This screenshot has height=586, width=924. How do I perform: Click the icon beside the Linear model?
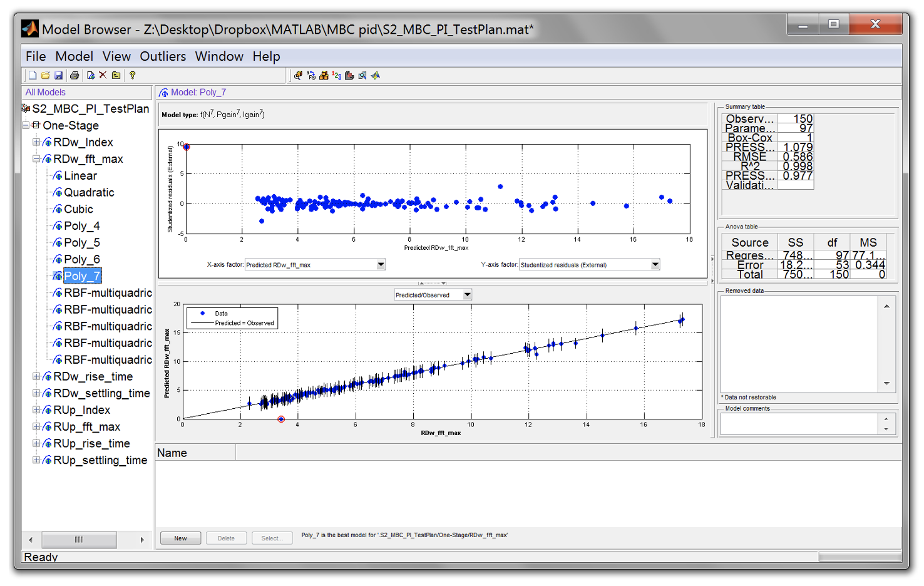58,176
